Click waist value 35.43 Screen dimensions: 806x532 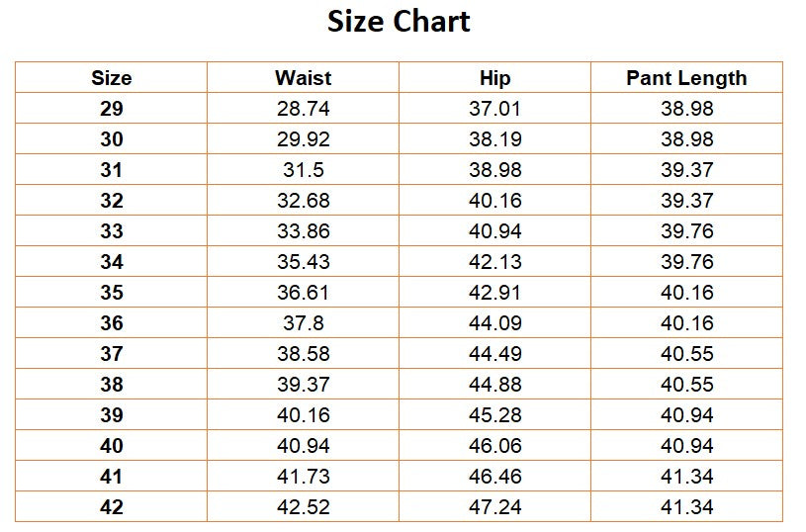303,262
